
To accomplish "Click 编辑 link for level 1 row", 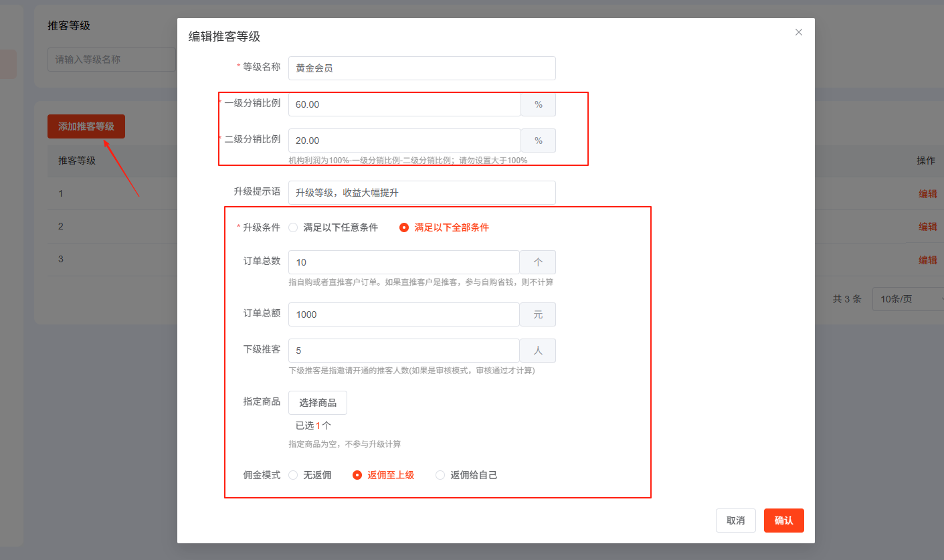I will [927, 194].
